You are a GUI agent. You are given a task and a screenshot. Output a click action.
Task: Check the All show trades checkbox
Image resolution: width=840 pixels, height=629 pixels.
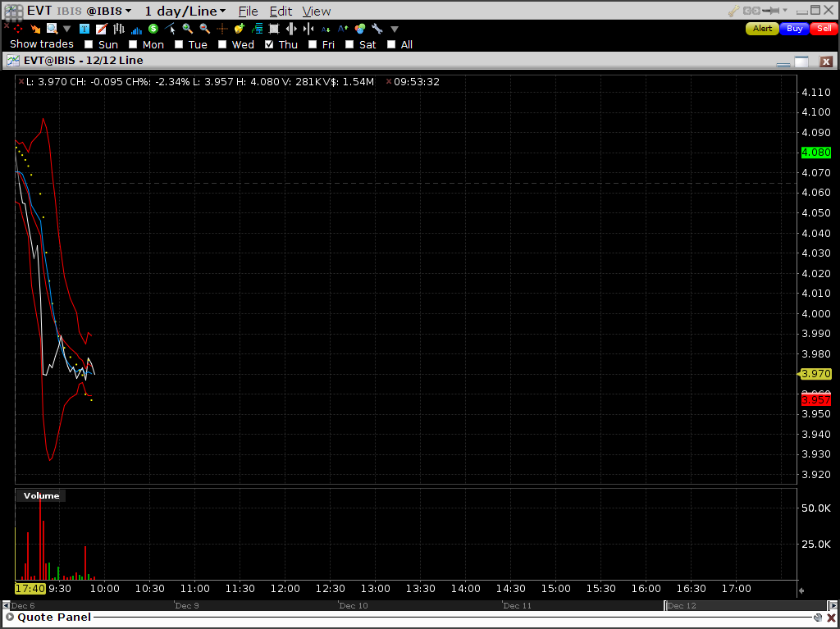pyautogui.click(x=391, y=44)
